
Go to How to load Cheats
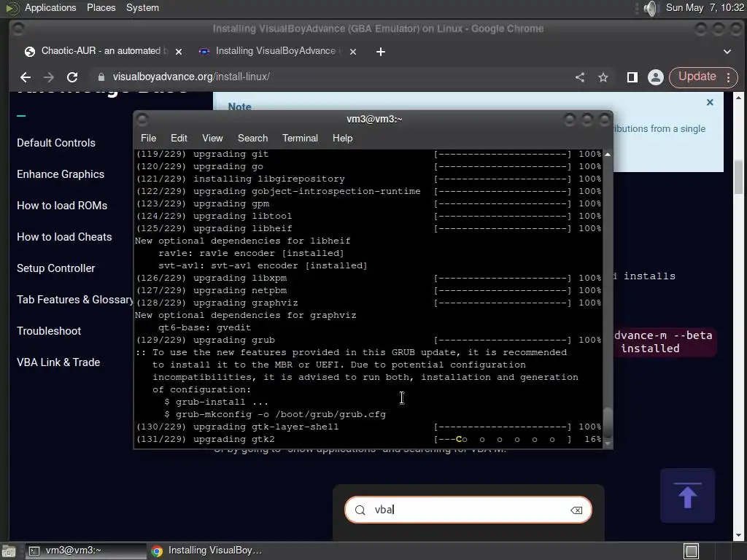[x=64, y=237]
